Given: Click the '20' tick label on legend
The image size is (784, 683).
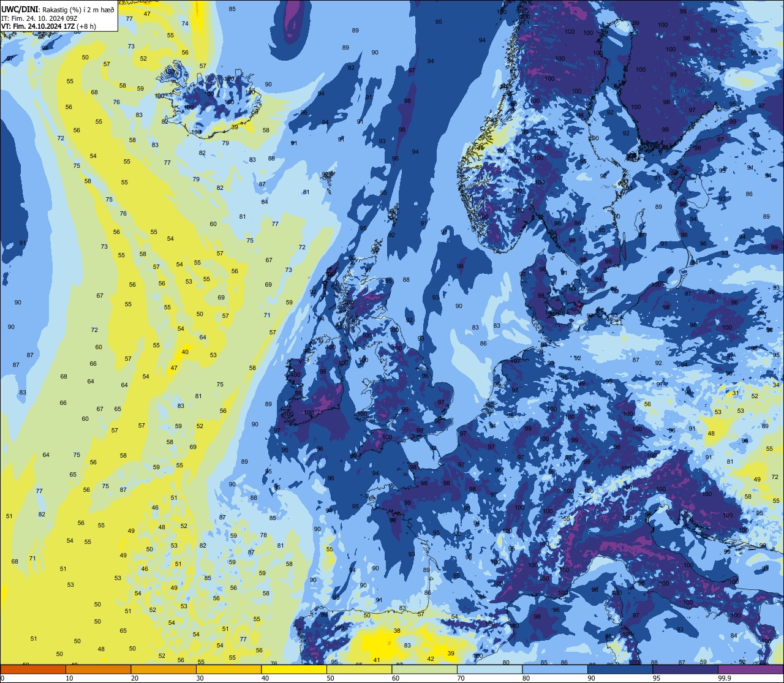Looking at the screenshot, I should (135, 678).
